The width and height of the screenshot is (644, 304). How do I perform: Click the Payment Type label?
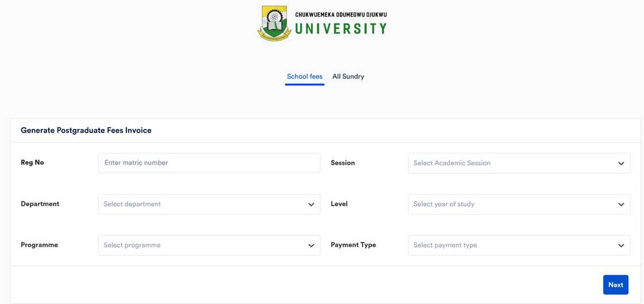353,245
